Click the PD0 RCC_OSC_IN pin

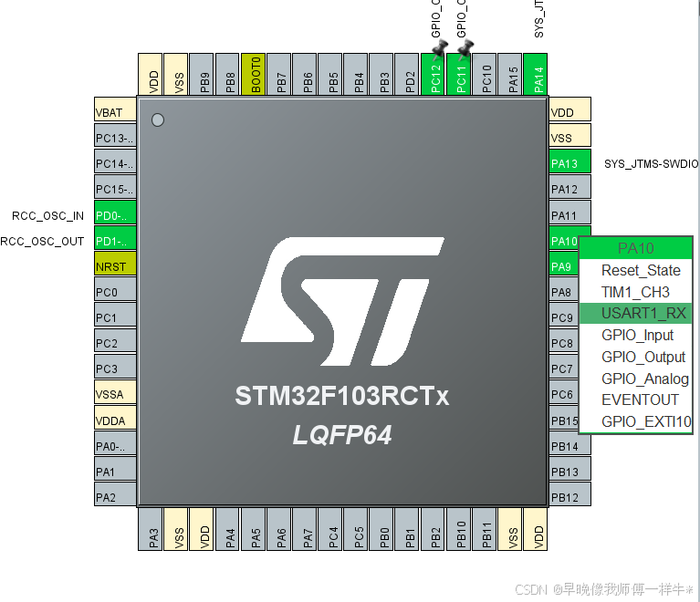(x=115, y=213)
